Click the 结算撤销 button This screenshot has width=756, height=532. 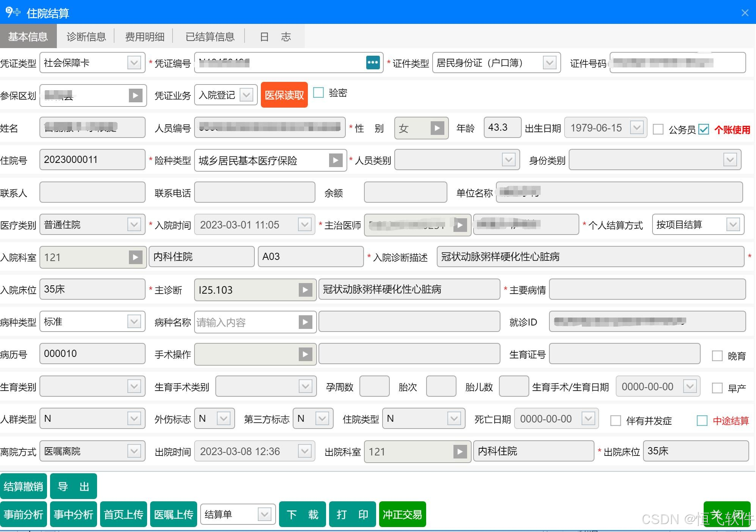tap(24, 486)
